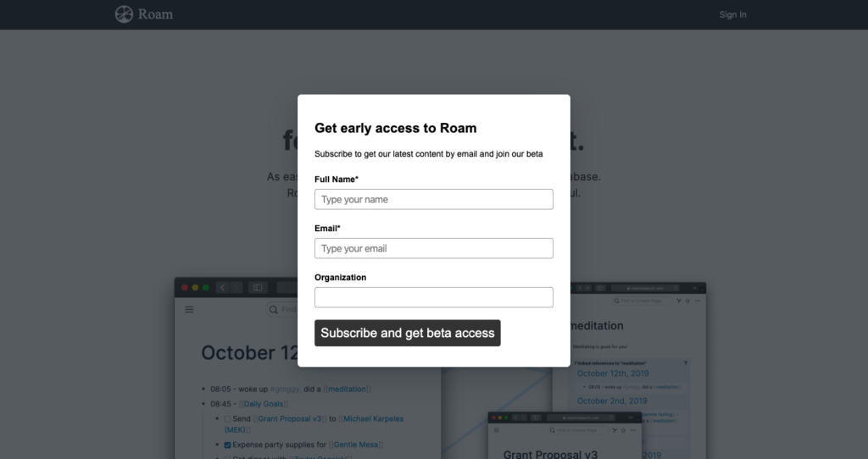868x459 pixels.
Task: Click back chevron in left browser window toolbar
Action: click(x=223, y=288)
